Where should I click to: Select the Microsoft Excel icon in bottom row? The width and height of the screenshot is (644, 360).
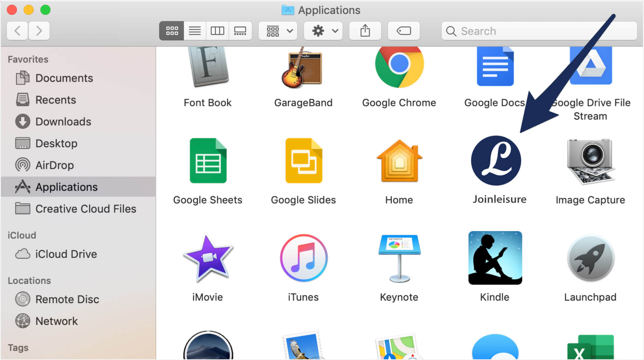591,347
